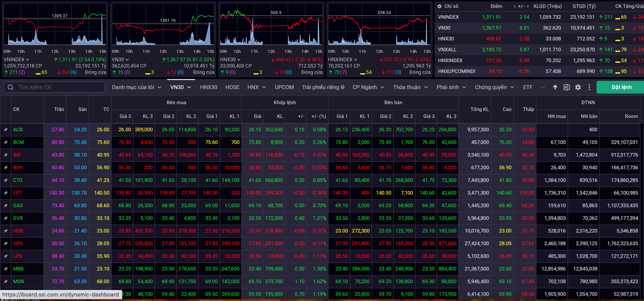Image resolution: width=644 pixels, height=301 pixels.
Task: Click the pin icon on BCM row
Action: tap(6, 142)
